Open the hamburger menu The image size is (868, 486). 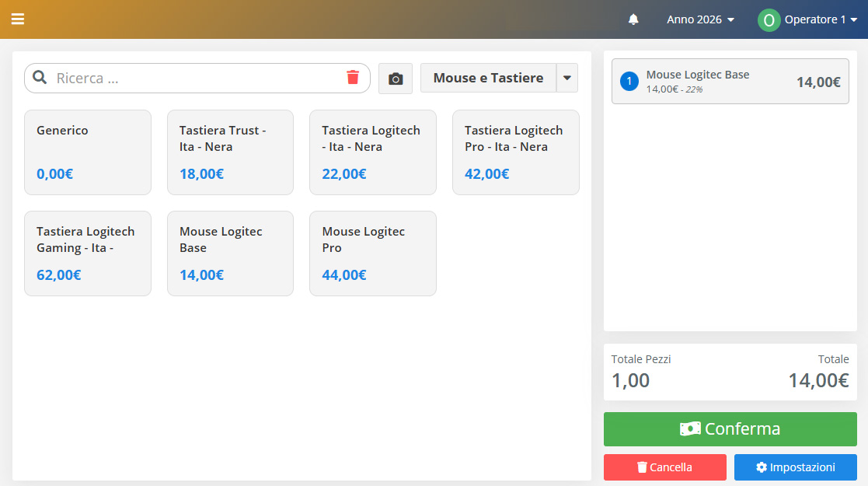click(18, 19)
